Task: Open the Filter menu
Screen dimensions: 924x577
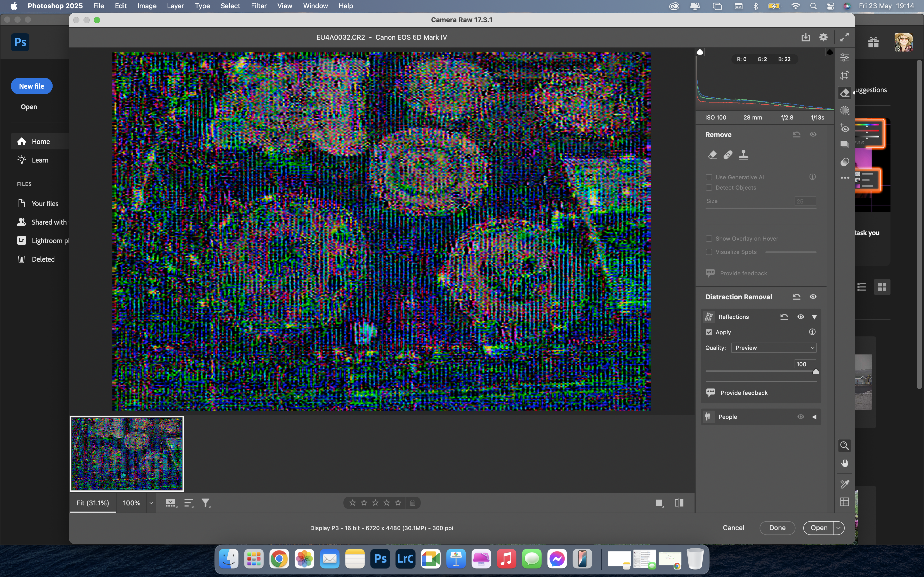Action: click(259, 6)
